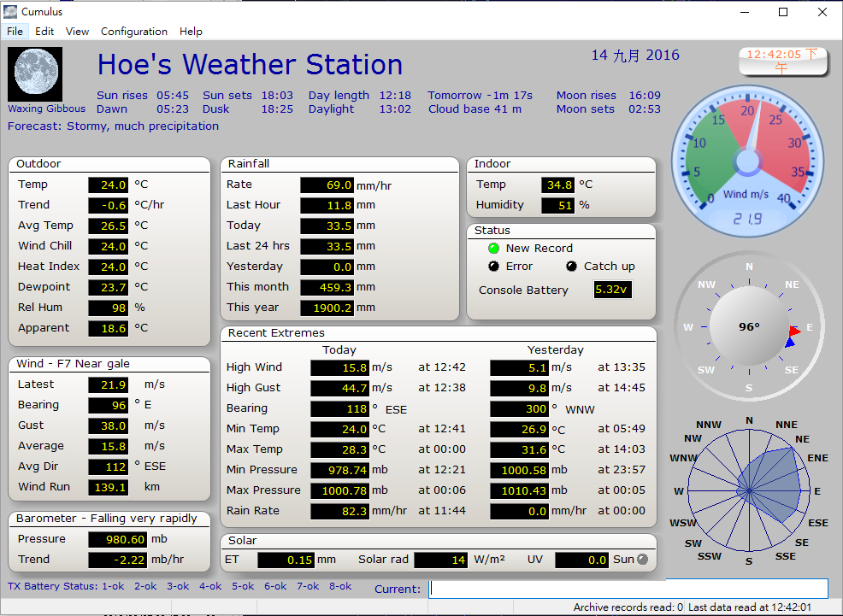
Task: Click the green New Record indicator light
Action: pyautogui.click(x=493, y=249)
